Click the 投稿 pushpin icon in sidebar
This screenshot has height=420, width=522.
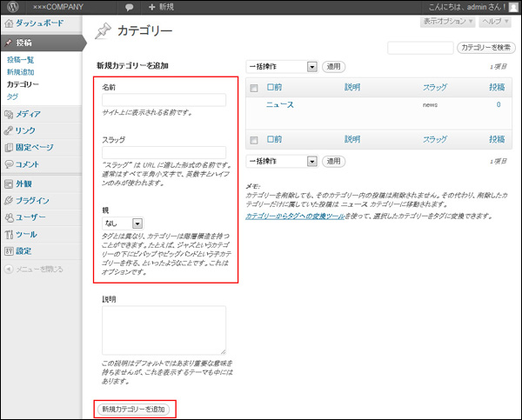[x=9, y=43]
